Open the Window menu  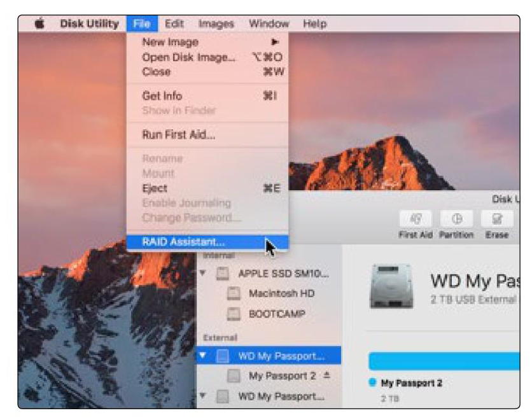[269, 24]
